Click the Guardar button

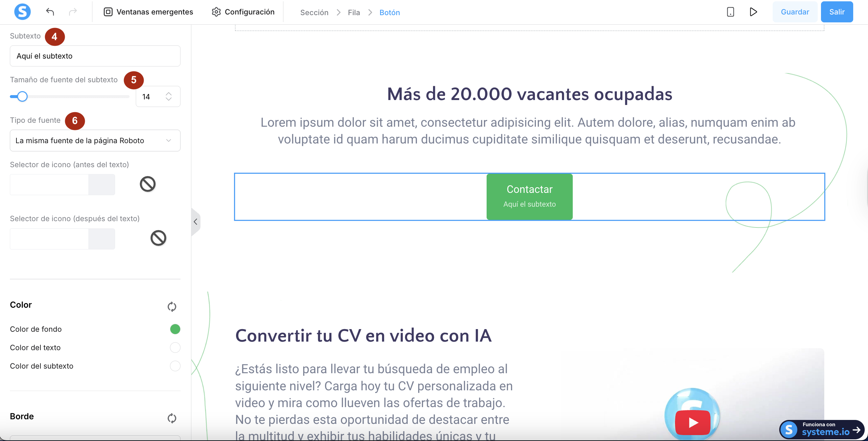(795, 12)
